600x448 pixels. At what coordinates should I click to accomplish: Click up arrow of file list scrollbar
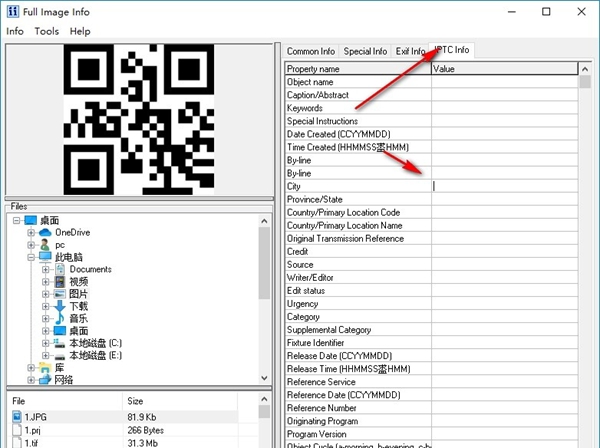[264, 399]
